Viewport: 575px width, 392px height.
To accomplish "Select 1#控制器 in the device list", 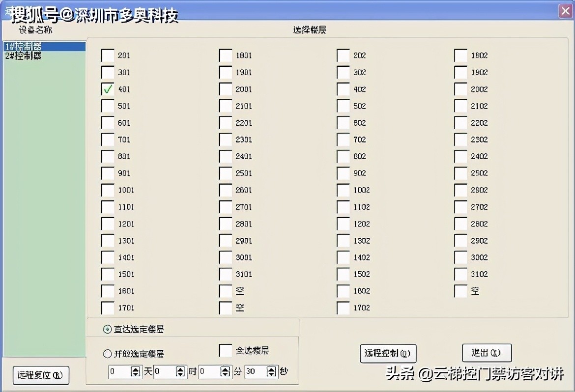I will click(x=29, y=46).
